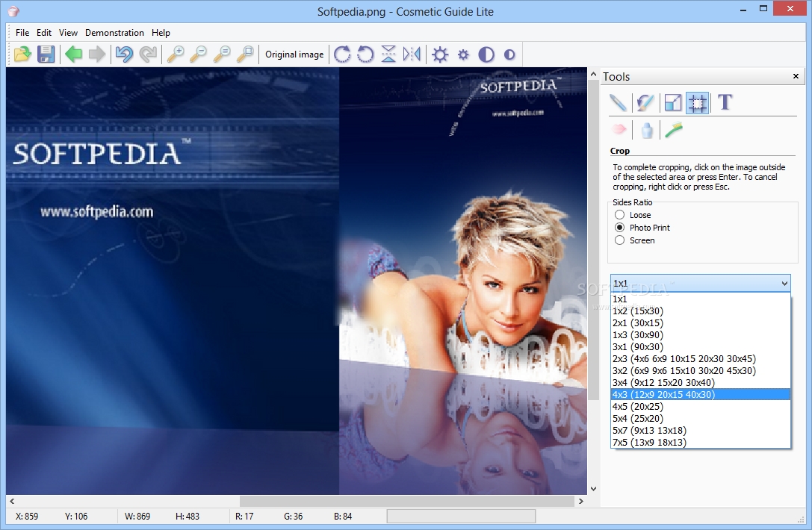
Task: Decrease contrast with small half-circle icon
Action: pos(509,54)
